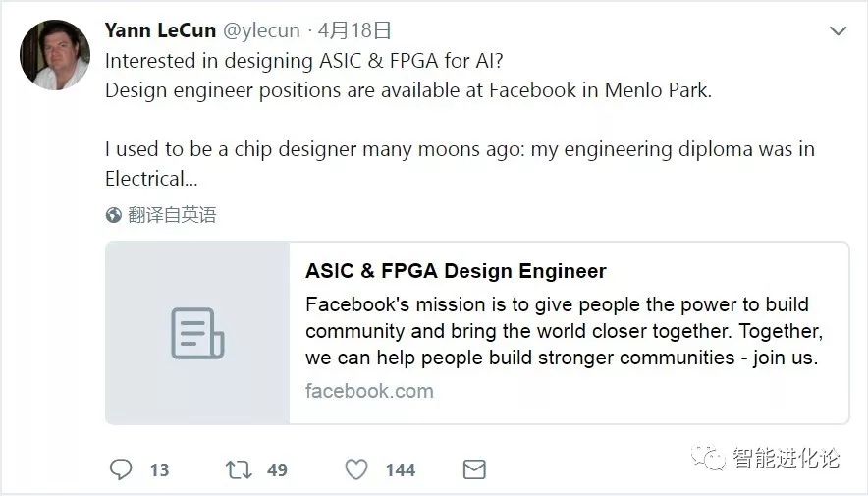Toggle the like heart icon
The image size is (868, 496).
(356, 469)
